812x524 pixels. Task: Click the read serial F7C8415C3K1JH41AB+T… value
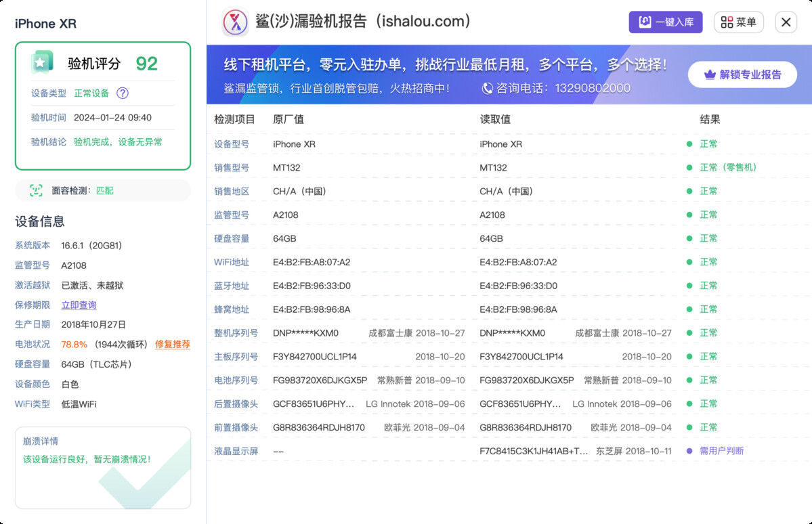pyautogui.click(x=534, y=451)
